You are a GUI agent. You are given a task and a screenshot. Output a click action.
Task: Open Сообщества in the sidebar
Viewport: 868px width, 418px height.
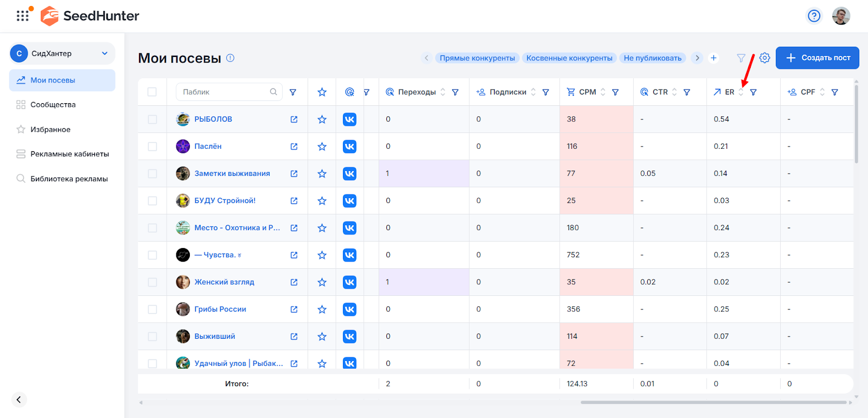53,105
